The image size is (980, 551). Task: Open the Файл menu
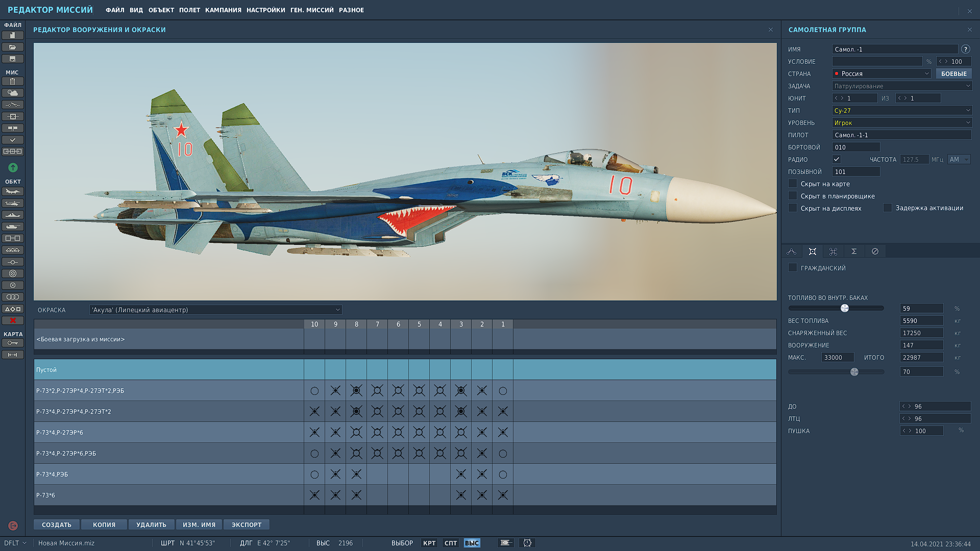pyautogui.click(x=115, y=10)
